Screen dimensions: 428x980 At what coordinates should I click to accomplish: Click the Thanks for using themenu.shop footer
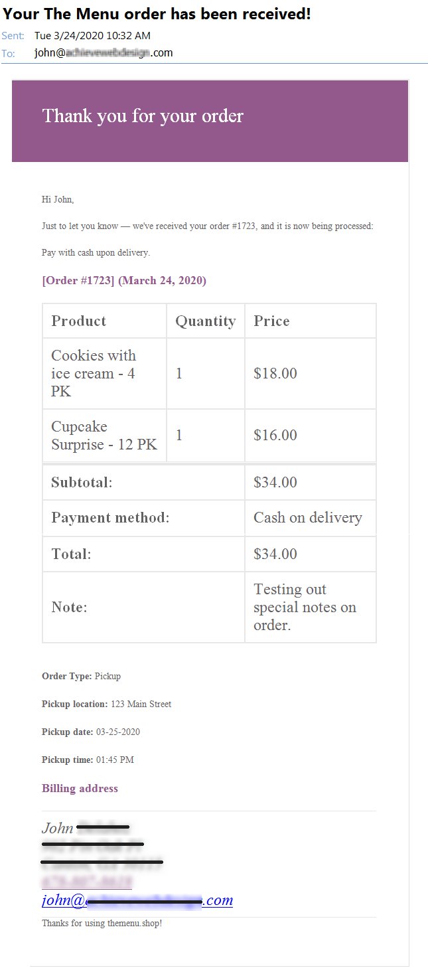(102, 924)
